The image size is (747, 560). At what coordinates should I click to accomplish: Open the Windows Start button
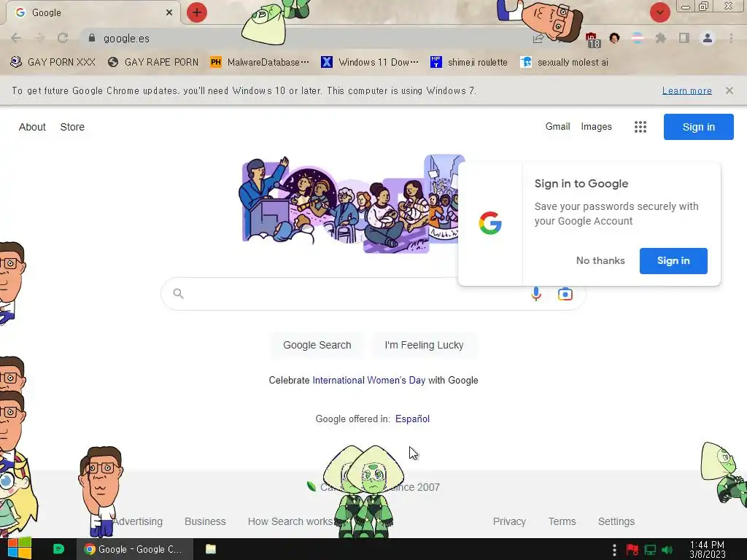[19, 549]
